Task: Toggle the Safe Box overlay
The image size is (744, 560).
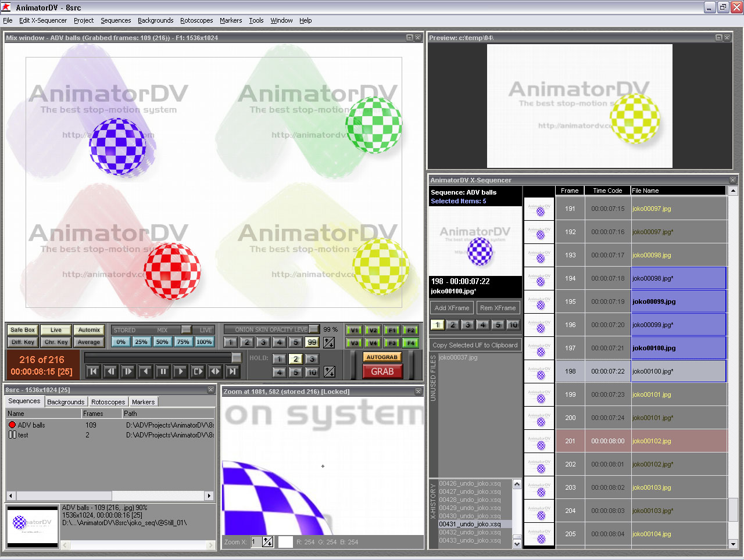Action: [23, 330]
